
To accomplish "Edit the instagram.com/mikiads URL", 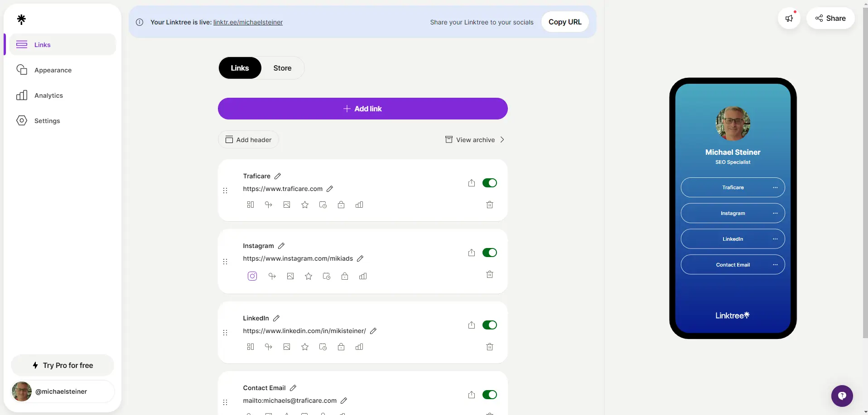I will click(360, 258).
